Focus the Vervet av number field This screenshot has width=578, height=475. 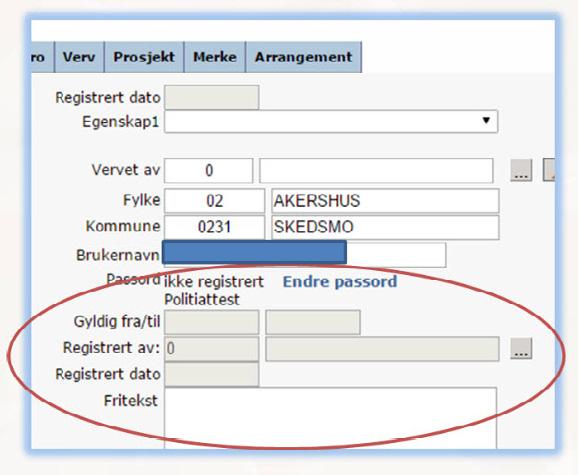(209, 171)
